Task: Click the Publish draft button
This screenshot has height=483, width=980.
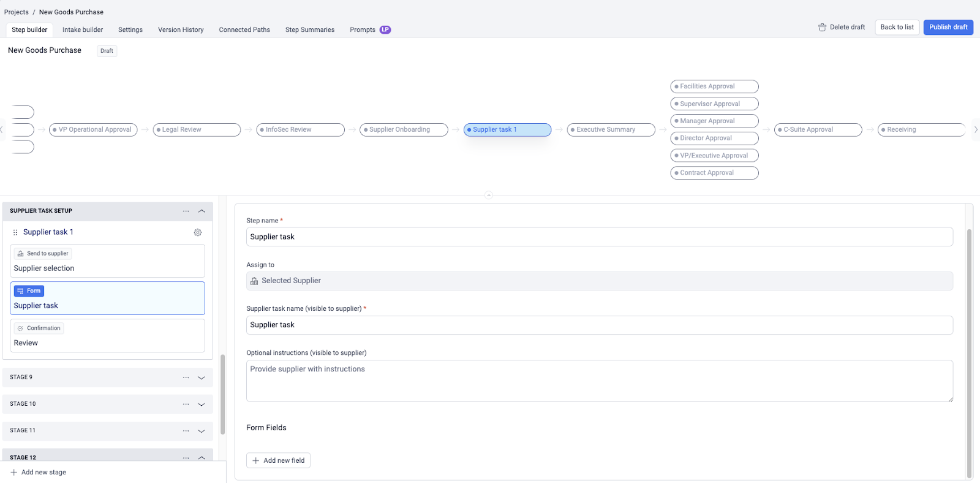Action: [x=948, y=27]
